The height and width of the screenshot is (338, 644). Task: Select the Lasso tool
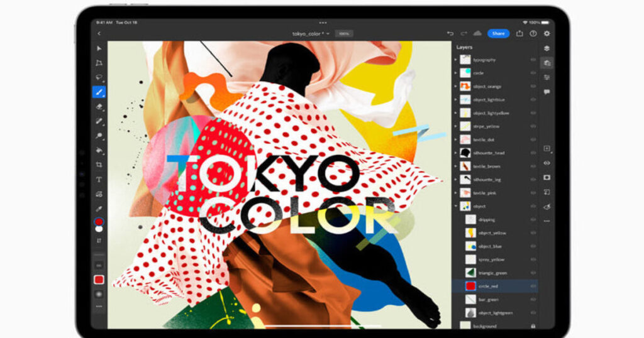pyautogui.click(x=99, y=77)
